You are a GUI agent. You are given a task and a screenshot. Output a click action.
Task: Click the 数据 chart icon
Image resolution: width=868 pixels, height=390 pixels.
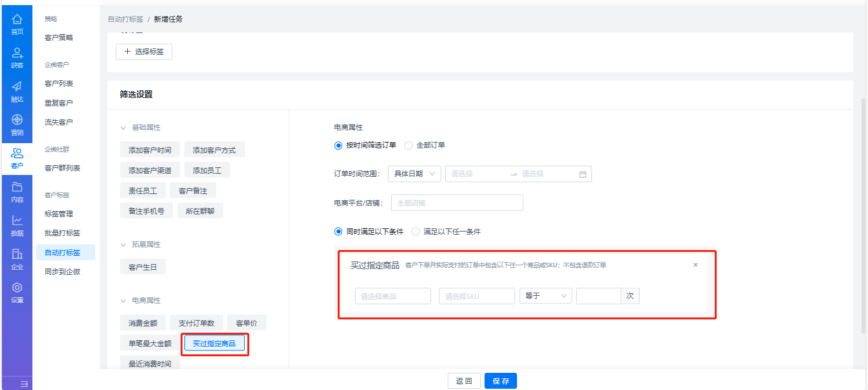coord(17,221)
